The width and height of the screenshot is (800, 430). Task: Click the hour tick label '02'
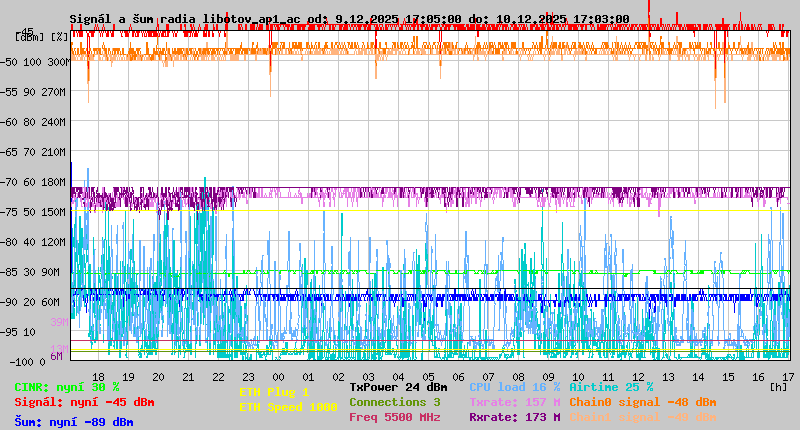pyautogui.click(x=338, y=377)
